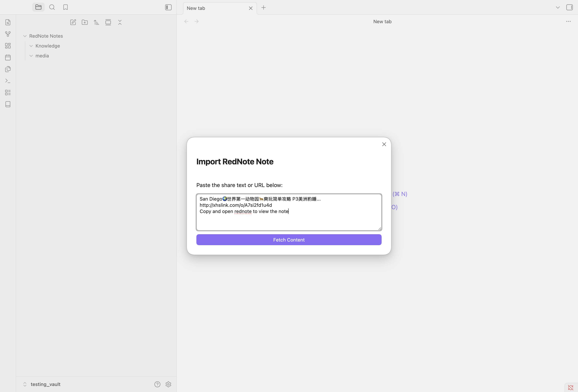Image resolution: width=578 pixels, height=392 pixels.
Task: Navigate forward in history
Action: pos(197,22)
